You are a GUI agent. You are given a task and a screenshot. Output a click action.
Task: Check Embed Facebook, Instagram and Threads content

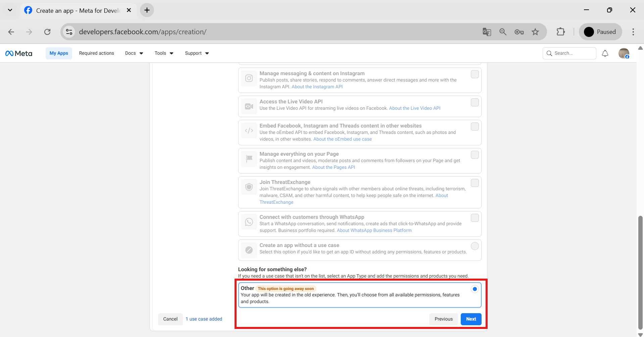pos(475,127)
